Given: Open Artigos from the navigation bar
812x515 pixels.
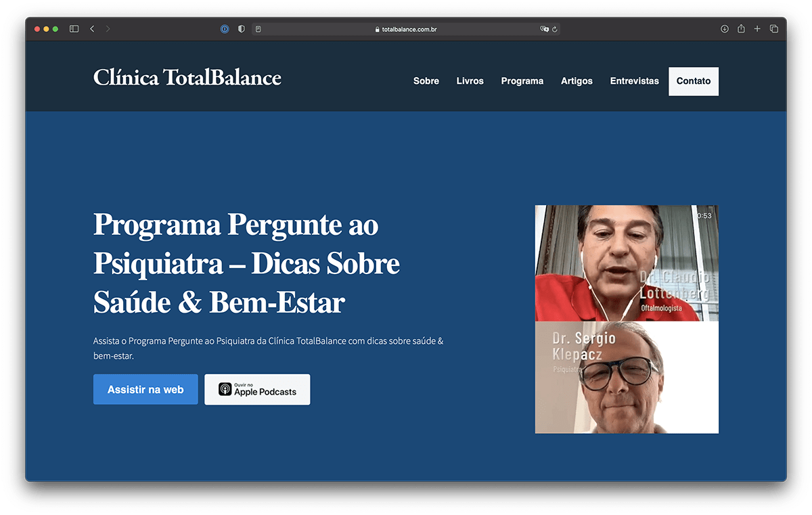Looking at the screenshot, I should coord(577,81).
